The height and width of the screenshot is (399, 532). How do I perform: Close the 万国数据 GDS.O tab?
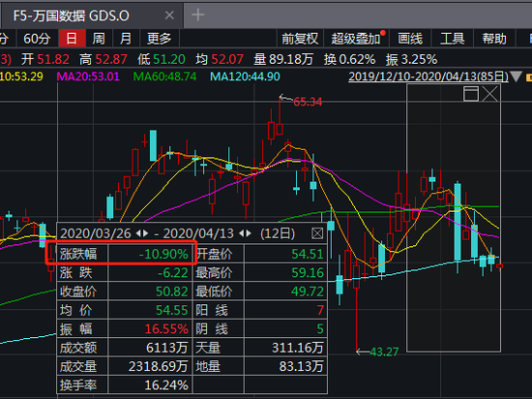[169, 15]
